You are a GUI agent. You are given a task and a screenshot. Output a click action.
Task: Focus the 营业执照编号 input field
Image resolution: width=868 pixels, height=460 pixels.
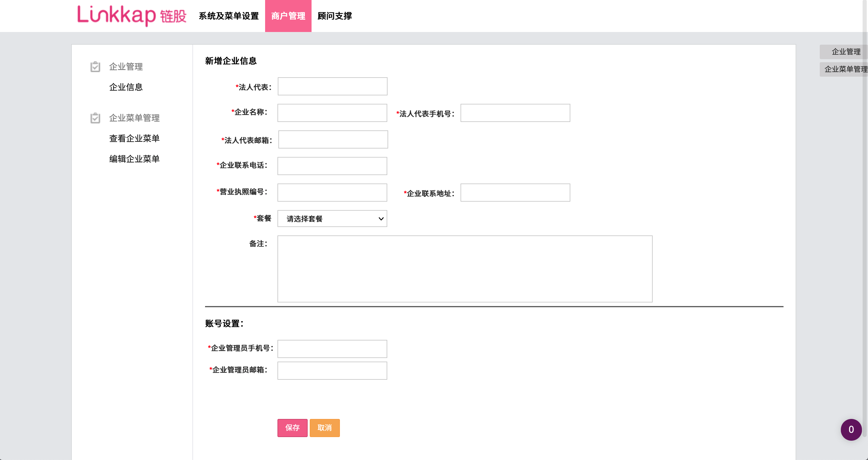click(x=332, y=193)
